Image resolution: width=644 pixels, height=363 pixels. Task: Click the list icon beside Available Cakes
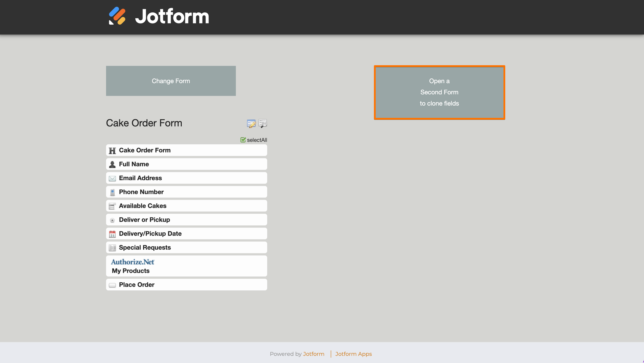point(112,206)
